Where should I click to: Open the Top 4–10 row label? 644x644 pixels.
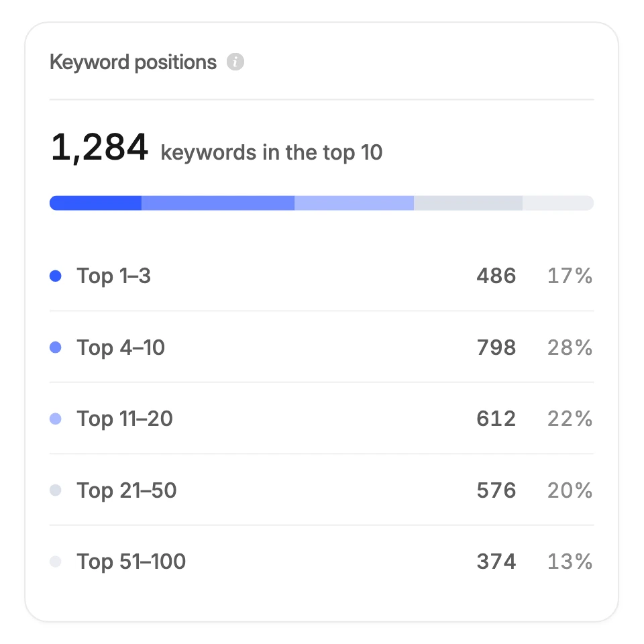121,348
